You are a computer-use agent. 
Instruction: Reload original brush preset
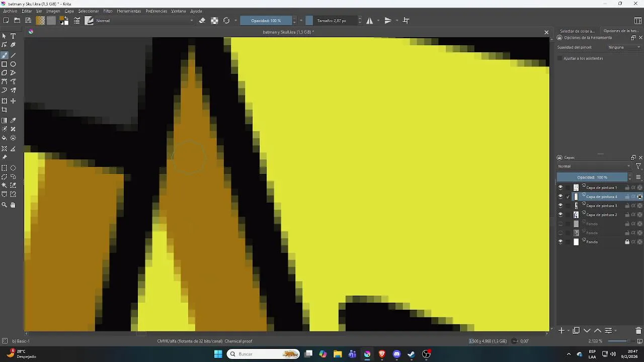226,21
